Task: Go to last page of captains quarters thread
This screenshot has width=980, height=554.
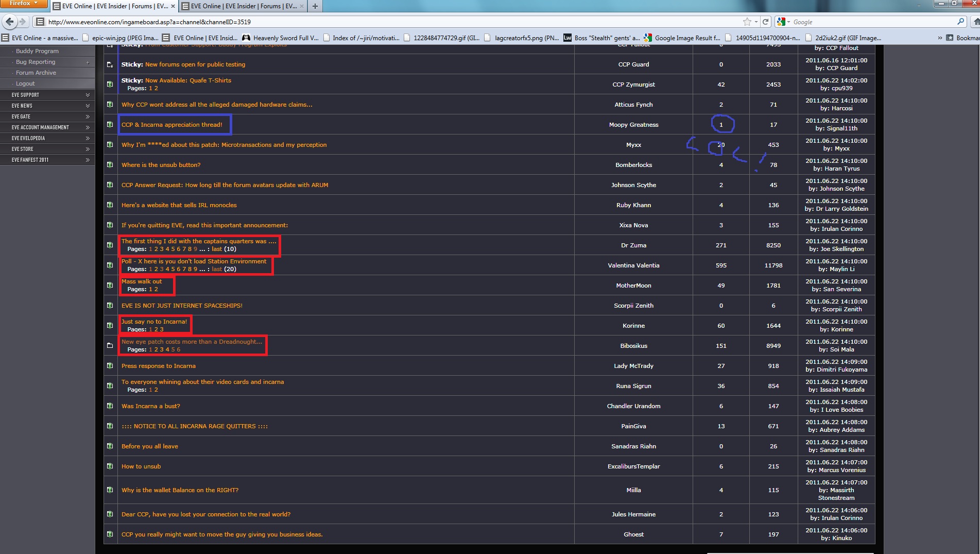Action: (217, 249)
